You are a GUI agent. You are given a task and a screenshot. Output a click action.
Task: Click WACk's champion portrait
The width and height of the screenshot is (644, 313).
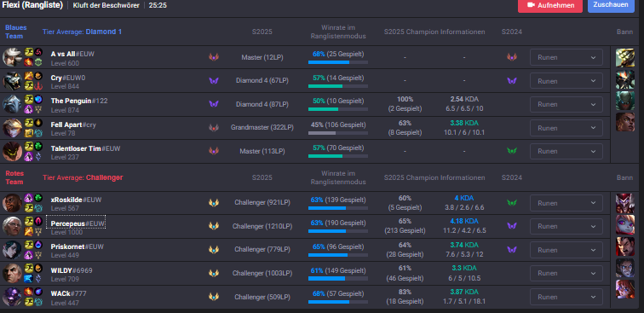(12, 297)
